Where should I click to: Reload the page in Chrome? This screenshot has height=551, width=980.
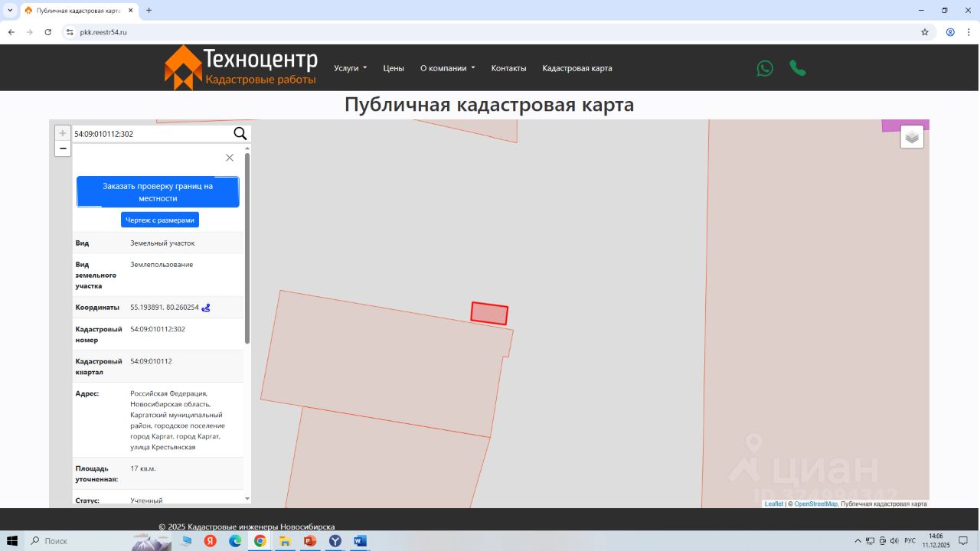pyautogui.click(x=48, y=32)
